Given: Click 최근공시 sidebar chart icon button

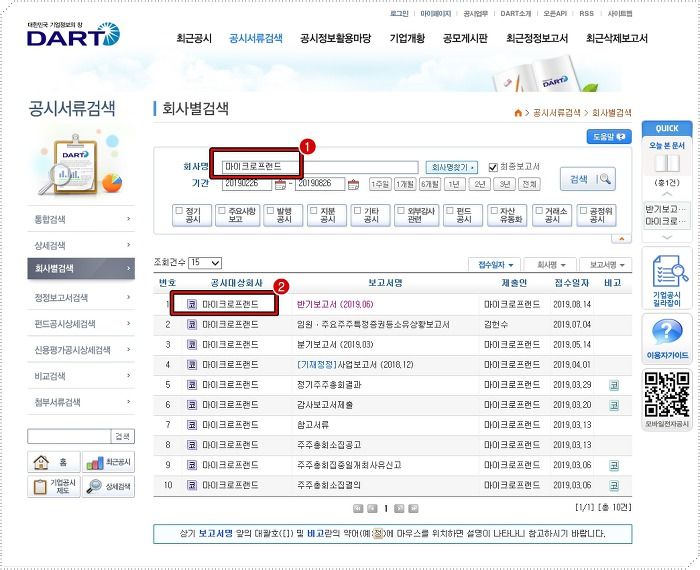Looking at the screenshot, I should point(108,462).
